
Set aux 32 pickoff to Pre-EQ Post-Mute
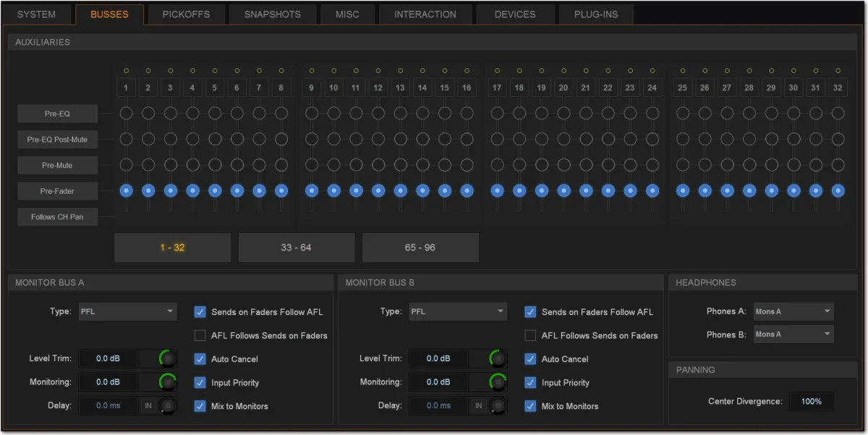coord(838,139)
